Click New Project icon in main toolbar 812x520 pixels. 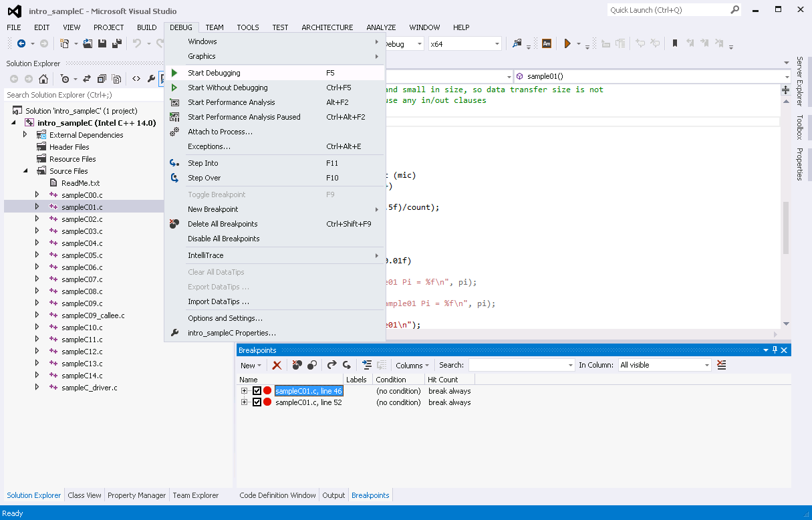point(65,43)
